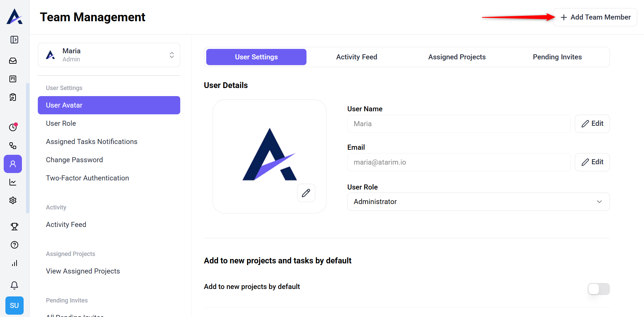Image resolution: width=644 pixels, height=317 pixels.
Task: Click the User Name input field
Action: 458,124
